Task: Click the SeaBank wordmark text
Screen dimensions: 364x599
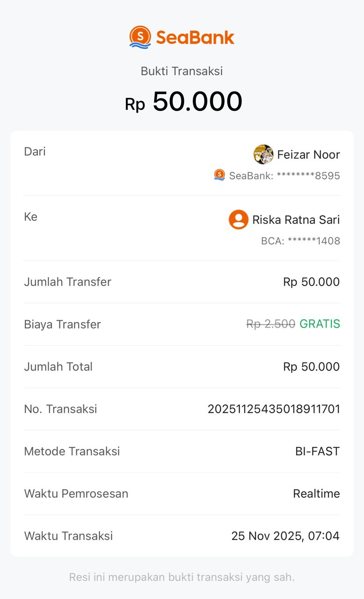Action: [195, 37]
